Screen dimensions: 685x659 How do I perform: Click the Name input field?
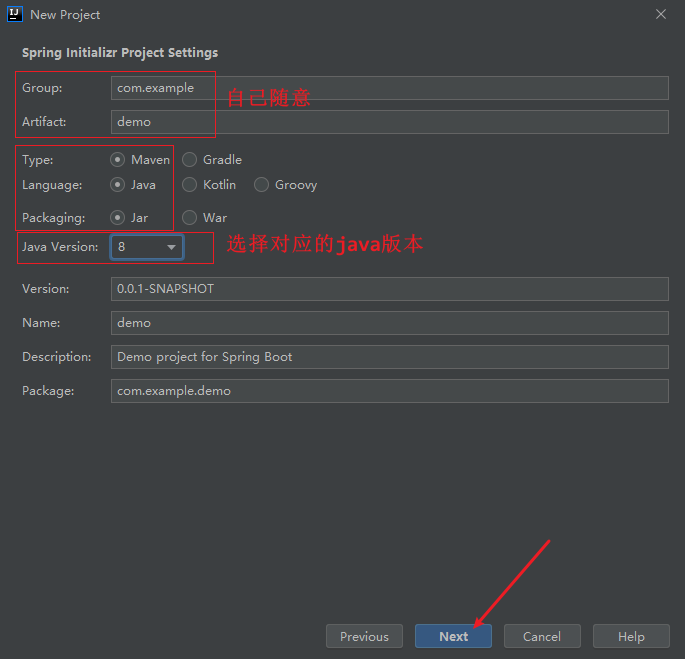(390, 323)
